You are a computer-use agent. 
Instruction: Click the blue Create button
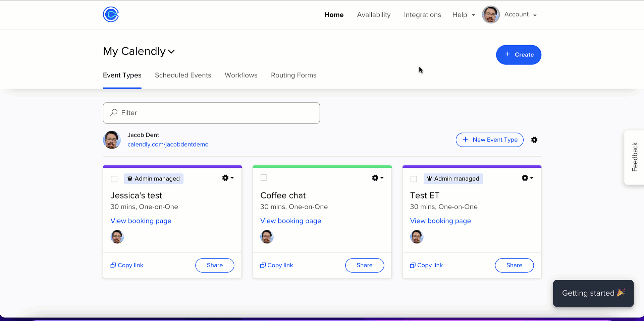[x=519, y=55]
